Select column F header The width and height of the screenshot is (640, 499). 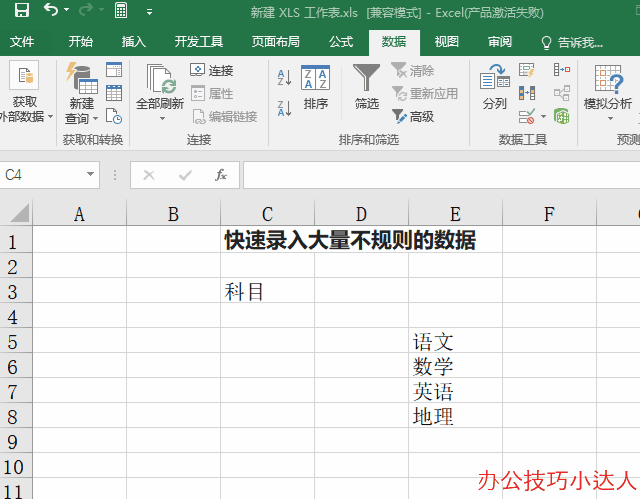coord(549,213)
